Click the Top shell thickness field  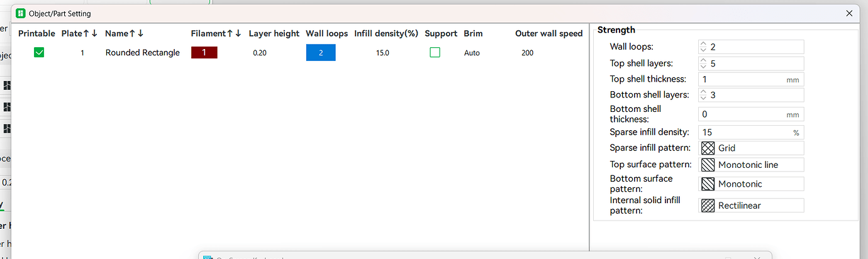tap(751, 80)
